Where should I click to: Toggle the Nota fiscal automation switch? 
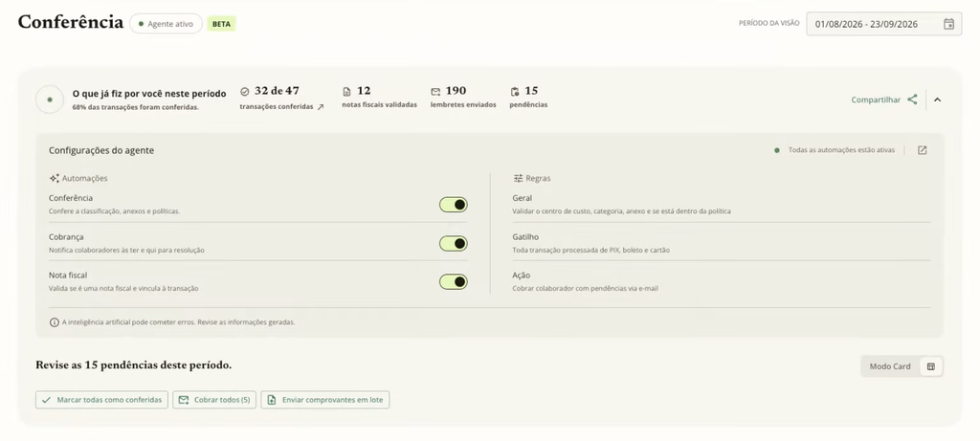453,281
